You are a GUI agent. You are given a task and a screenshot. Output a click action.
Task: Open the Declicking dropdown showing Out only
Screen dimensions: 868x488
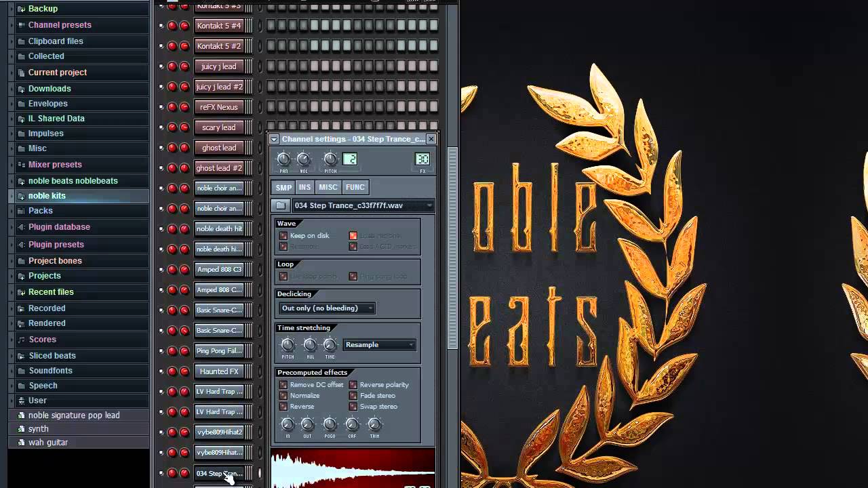325,308
